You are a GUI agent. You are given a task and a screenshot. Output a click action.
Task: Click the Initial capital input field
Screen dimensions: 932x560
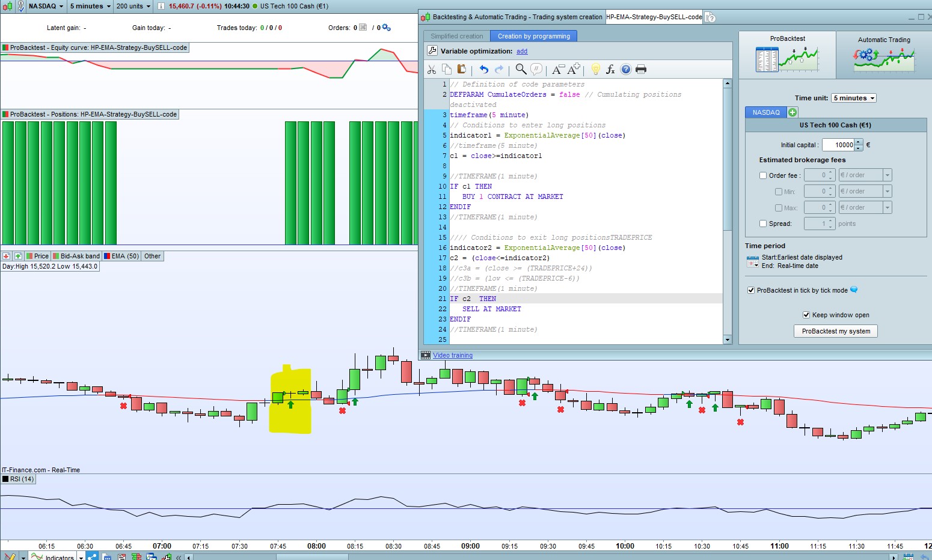(838, 145)
